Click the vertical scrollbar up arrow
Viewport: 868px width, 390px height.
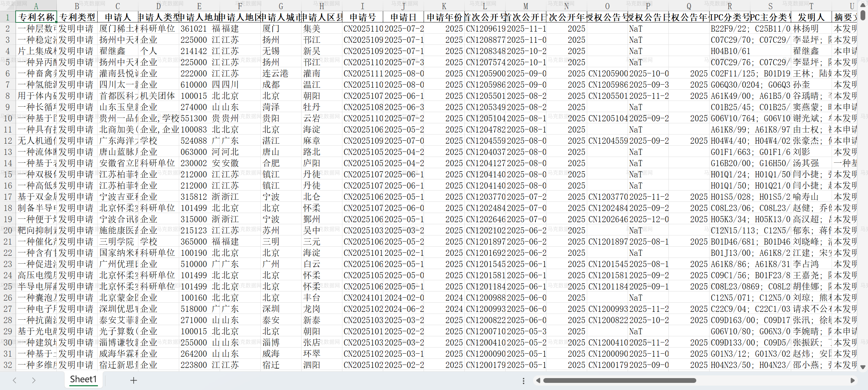(863, 5)
